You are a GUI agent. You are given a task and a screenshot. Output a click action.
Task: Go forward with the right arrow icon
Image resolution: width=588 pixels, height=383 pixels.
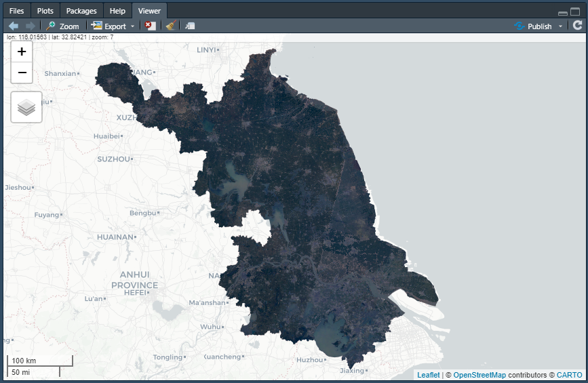(x=30, y=26)
